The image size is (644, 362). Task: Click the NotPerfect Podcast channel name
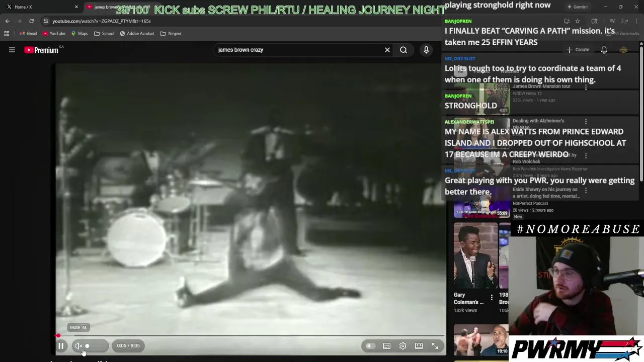530,204
